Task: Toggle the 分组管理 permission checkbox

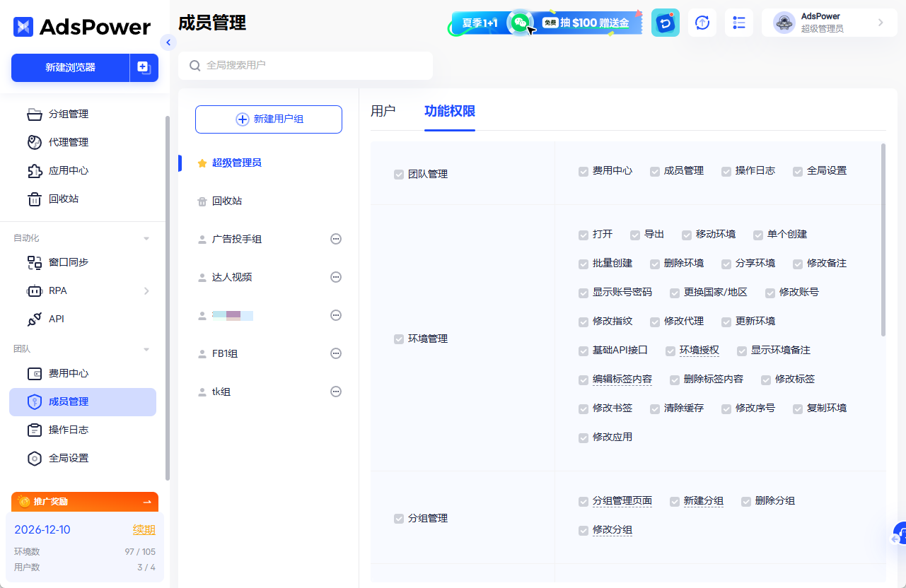Action: [x=399, y=519]
